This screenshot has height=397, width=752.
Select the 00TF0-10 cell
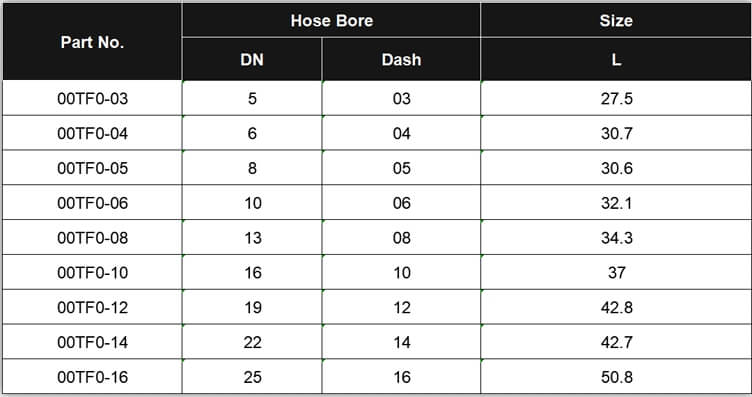(x=92, y=272)
